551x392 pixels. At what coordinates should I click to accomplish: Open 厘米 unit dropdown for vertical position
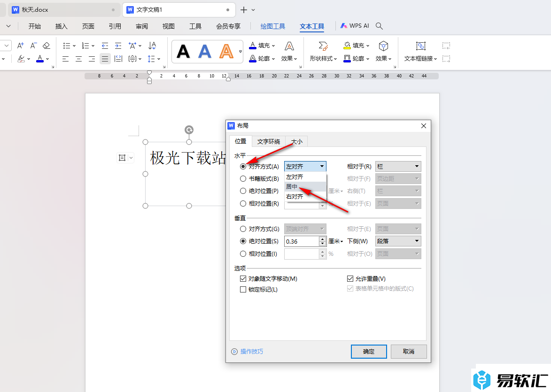(335, 241)
